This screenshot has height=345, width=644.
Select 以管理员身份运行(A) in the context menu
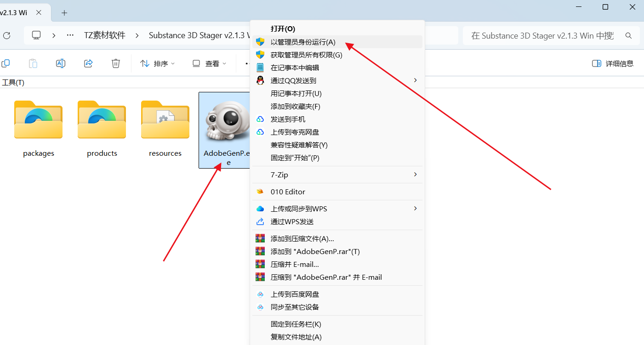[337, 42]
